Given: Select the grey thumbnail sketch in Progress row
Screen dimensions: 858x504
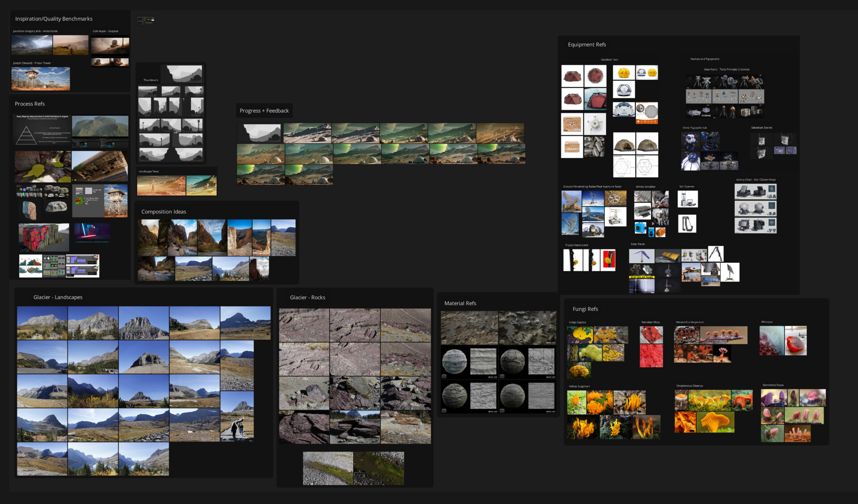Looking at the screenshot, I should coord(260,133).
